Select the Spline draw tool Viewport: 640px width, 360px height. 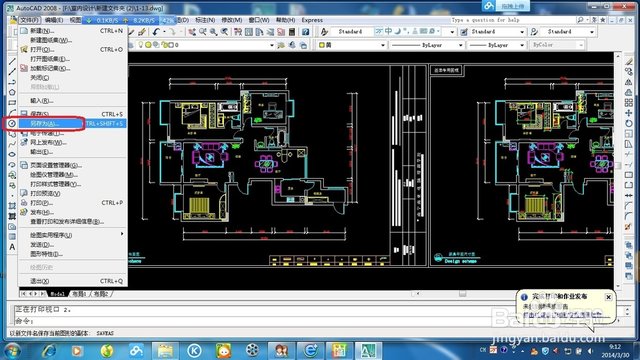pyautogui.click(x=12, y=144)
